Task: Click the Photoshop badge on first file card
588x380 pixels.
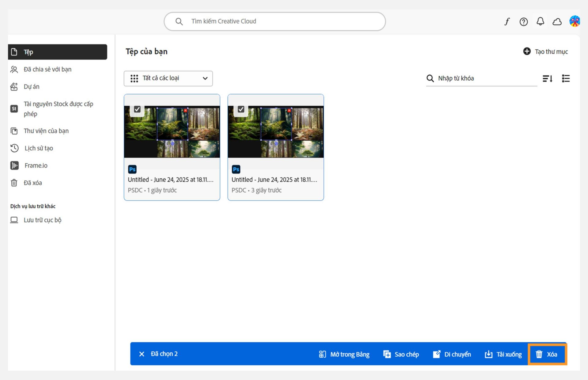Action: pyautogui.click(x=132, y=169)
